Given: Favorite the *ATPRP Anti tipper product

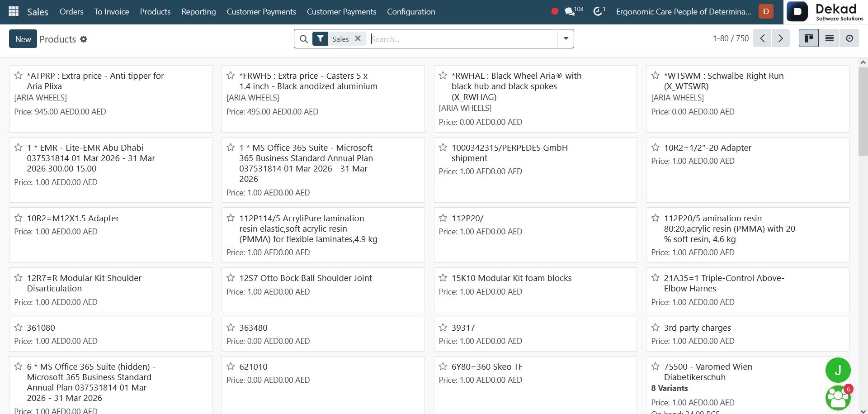Looking at the screenshot, I should coord(19,76).
